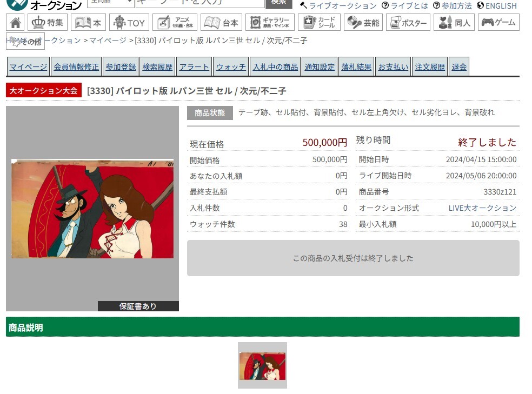Screen dimensions: 532x394
Task: Click the live start date 2024/05/06 20:00:00
Action: [x=481, y=176]
